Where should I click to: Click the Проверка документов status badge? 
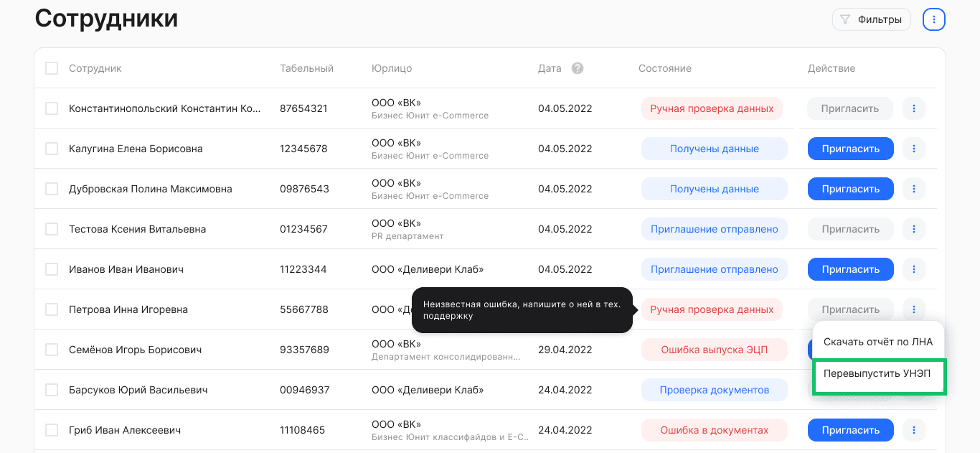pos(715,390)
